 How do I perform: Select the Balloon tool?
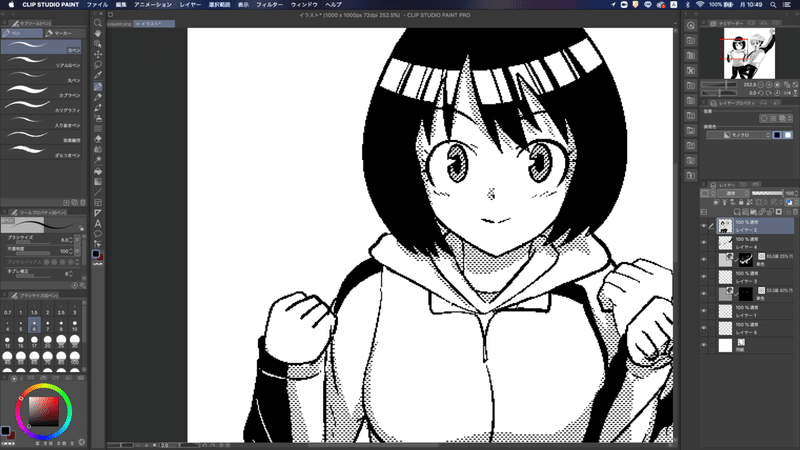97,234
